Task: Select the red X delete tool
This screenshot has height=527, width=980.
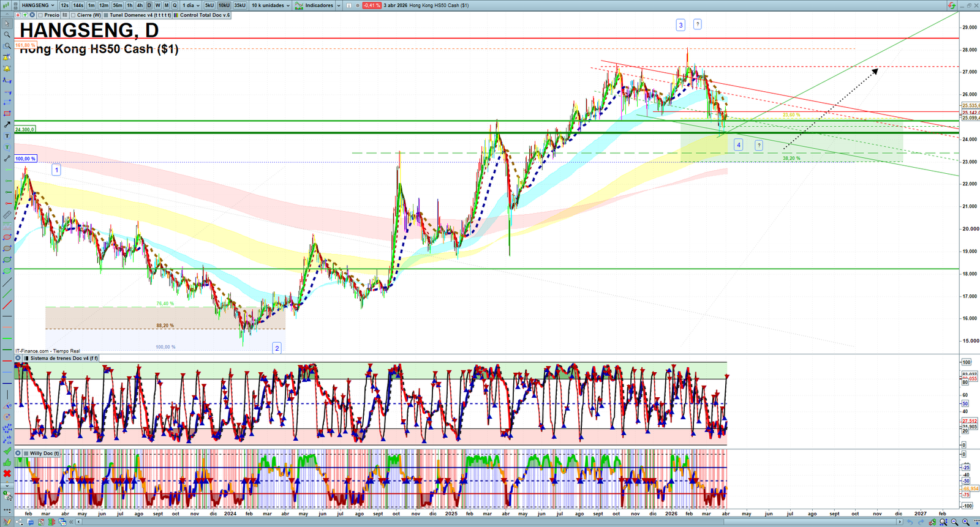Action: [x=7, y=474]
